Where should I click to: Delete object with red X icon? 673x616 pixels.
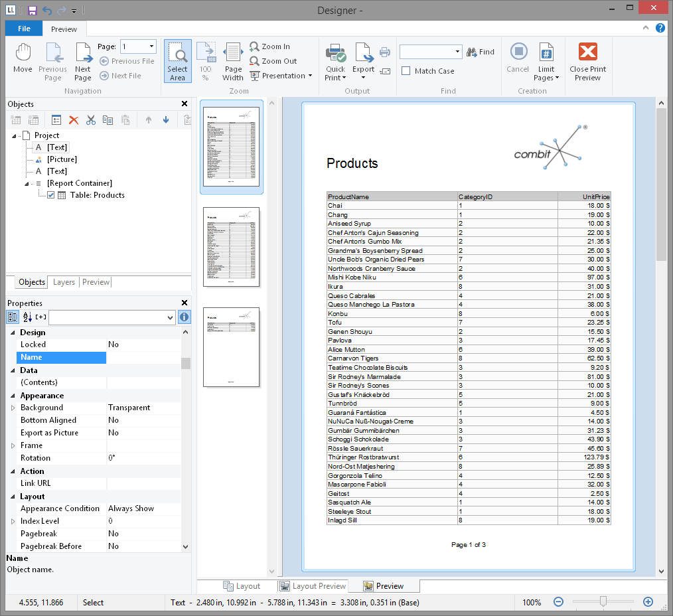(x=74, y=120)
